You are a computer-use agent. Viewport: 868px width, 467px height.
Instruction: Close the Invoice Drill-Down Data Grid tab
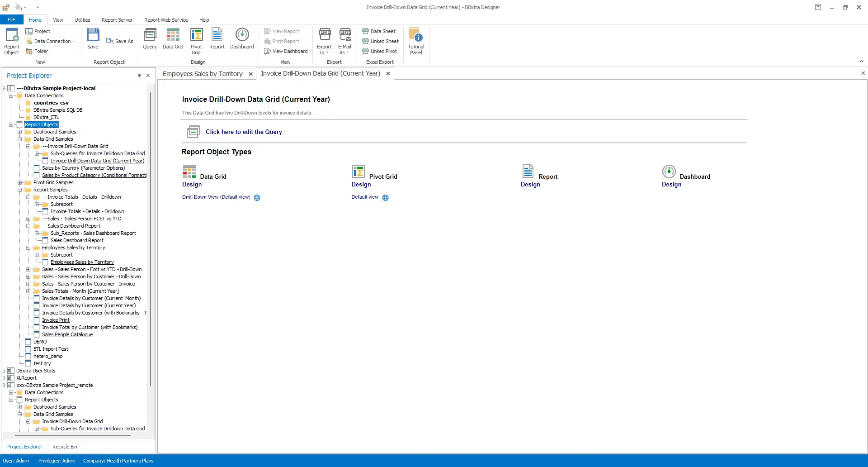388,74
